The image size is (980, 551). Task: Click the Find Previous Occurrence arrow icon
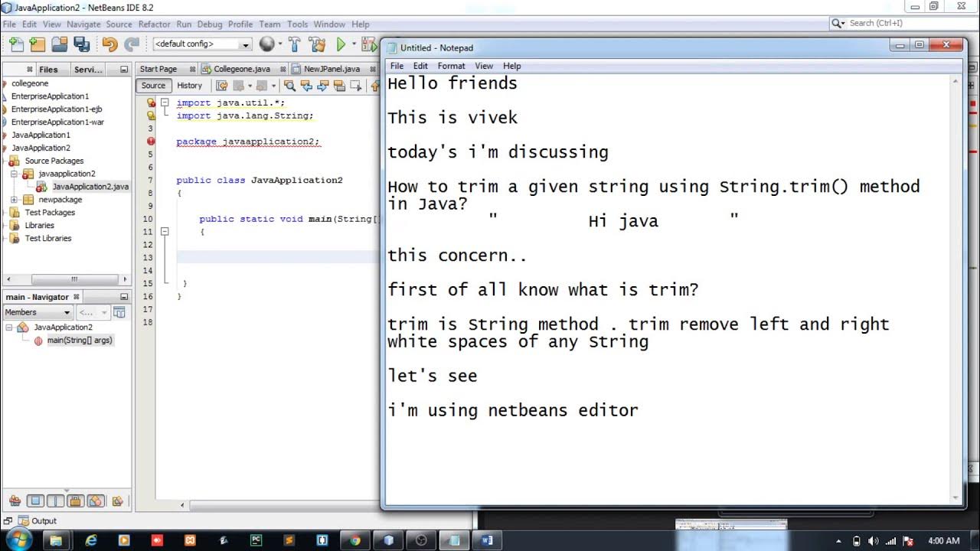point(306,86)
